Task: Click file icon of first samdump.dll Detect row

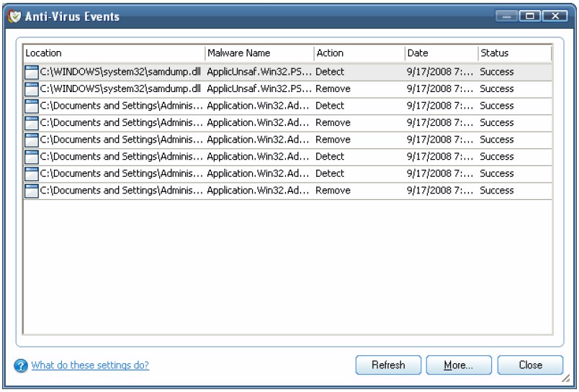Action: click(x=32, y=72)
